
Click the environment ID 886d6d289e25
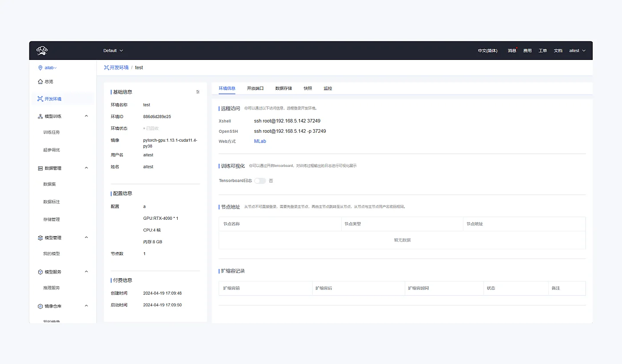pyautogui.click(x=157, y=117)
